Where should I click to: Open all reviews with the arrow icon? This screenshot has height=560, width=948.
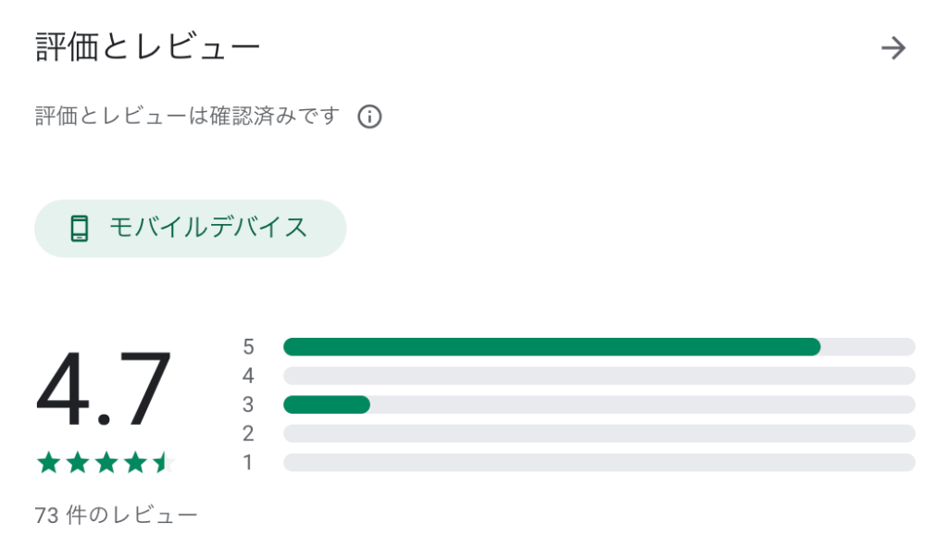tap(893, 48)
